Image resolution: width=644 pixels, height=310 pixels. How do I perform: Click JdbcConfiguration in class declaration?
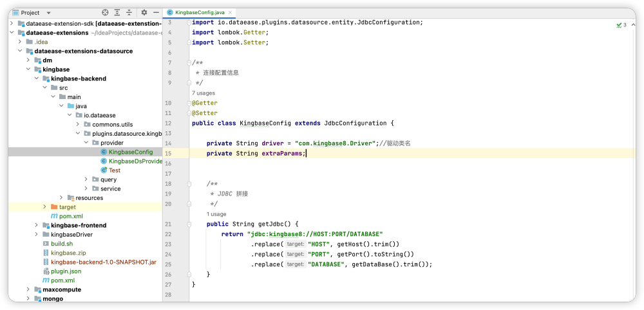coord(355,123)
